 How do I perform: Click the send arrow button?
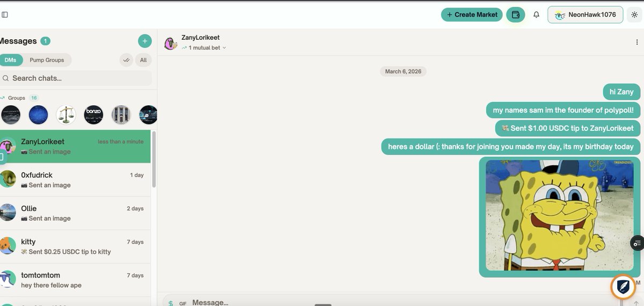point(636,303)
